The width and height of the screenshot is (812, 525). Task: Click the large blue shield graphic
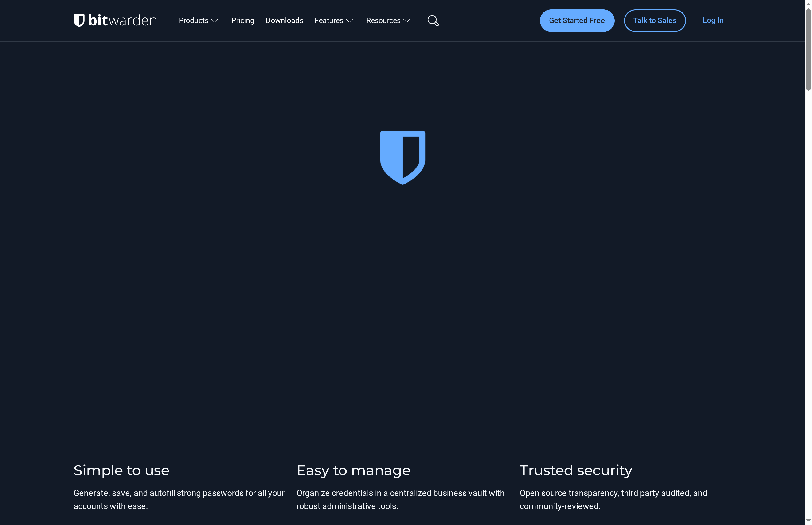(x=403, y=157)
